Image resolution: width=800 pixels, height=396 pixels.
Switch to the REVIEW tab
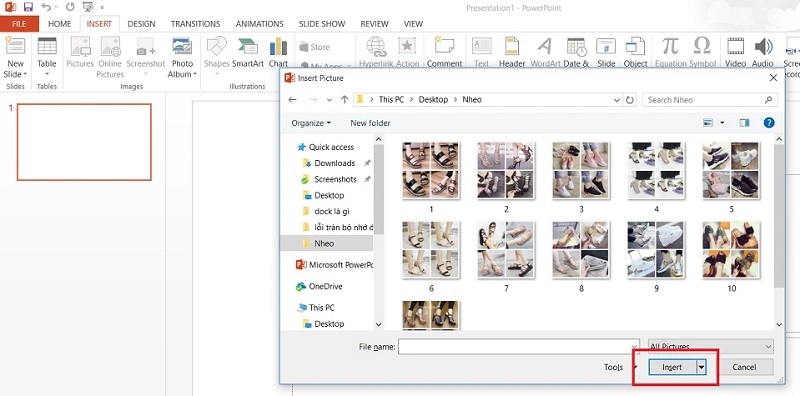(x=374, y=24)
